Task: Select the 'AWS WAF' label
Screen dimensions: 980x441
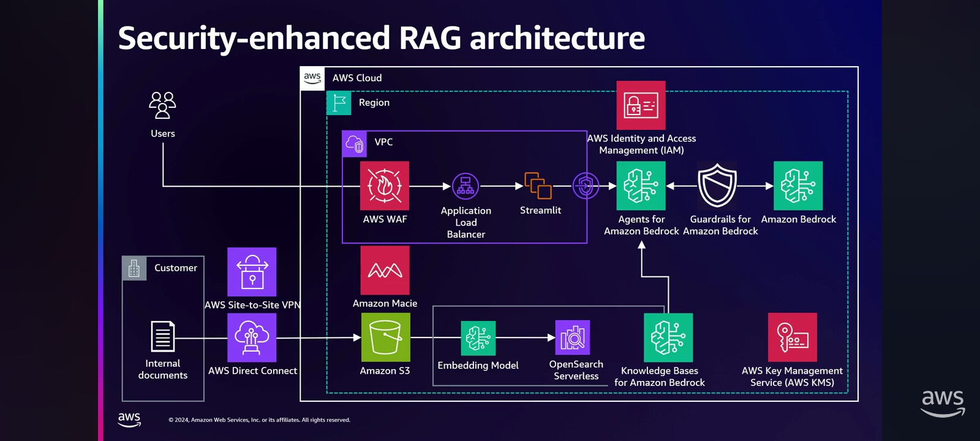Action: coord(385,219)
